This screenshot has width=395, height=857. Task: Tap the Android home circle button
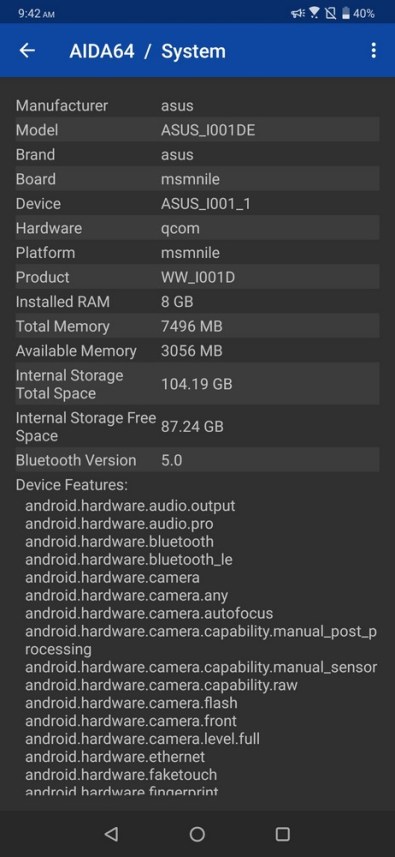(x=197, y=833)
